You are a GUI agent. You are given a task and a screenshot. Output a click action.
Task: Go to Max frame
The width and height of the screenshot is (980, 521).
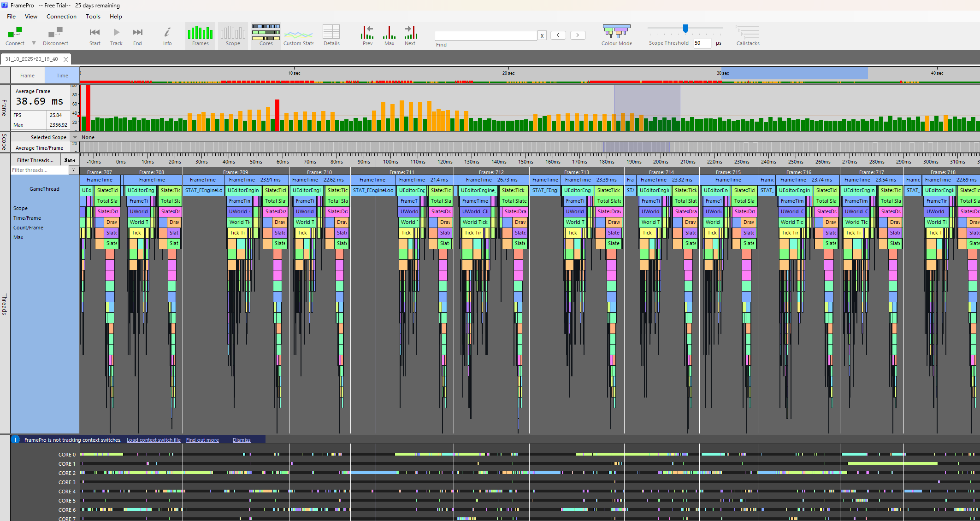click(x=389, y=33)
